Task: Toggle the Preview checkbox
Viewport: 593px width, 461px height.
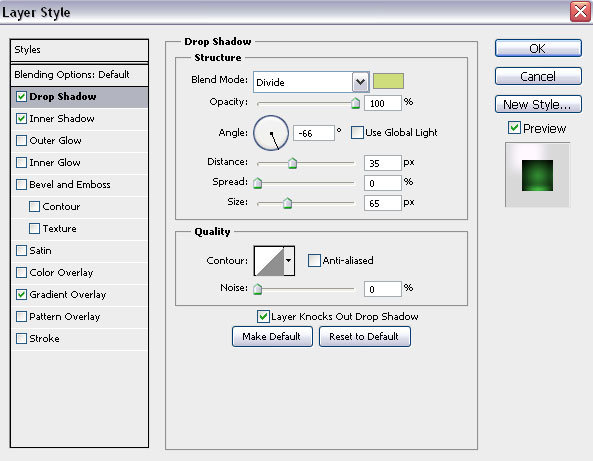Action: coord(514,128)
